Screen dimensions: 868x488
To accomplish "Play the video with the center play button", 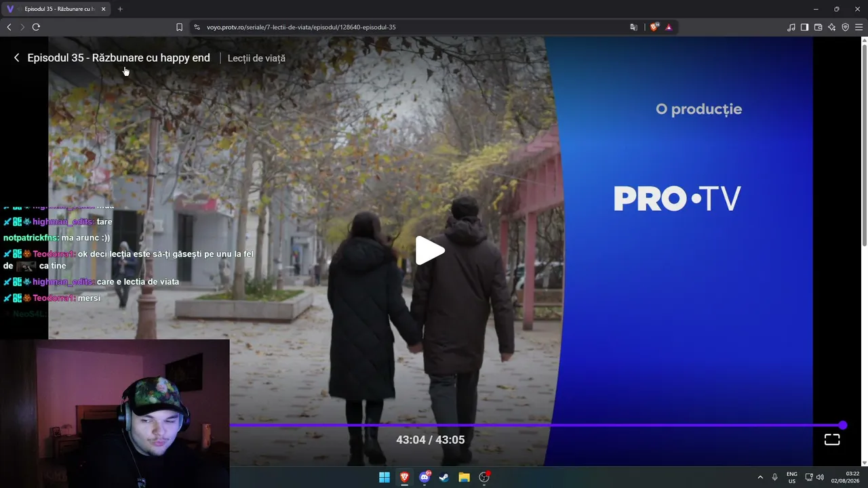I will 430,251.
